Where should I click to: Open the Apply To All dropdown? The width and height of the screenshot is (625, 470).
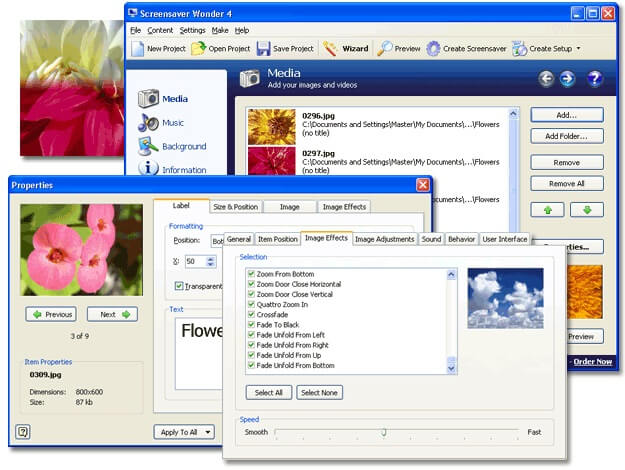tap(184, 432)
